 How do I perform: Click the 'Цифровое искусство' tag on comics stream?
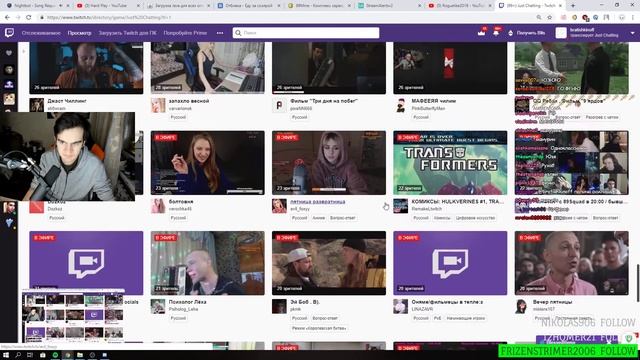tap(475, 218)
